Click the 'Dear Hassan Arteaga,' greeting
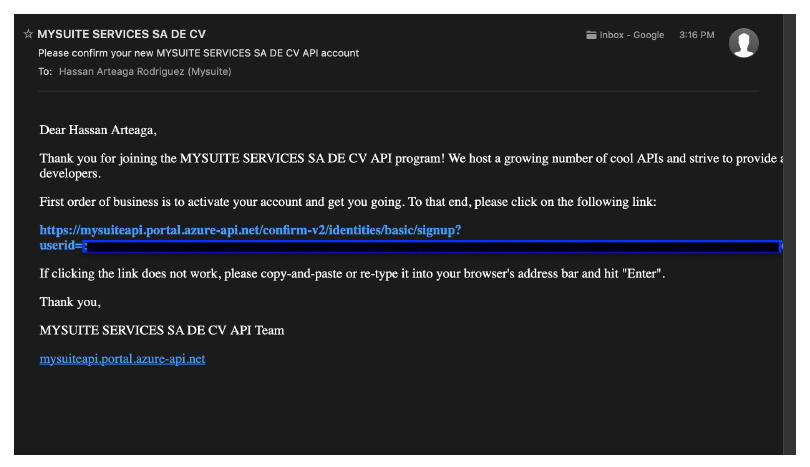Viewport: 810px width, 467px height. coord(98,130)
